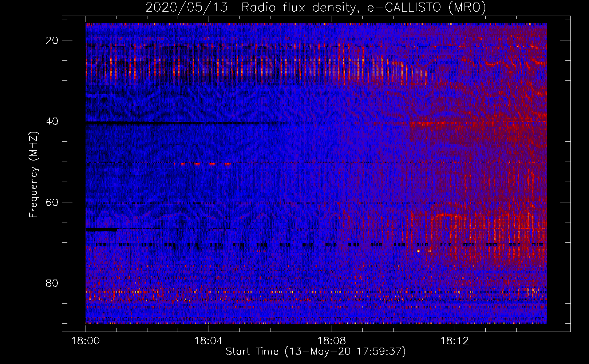Viewport: 589px width, 364px height.
Task: Click the plot title "2020/05/13 Radio flux density, e-CALLISTO (MRO)"
Action: tap(316, 7)
